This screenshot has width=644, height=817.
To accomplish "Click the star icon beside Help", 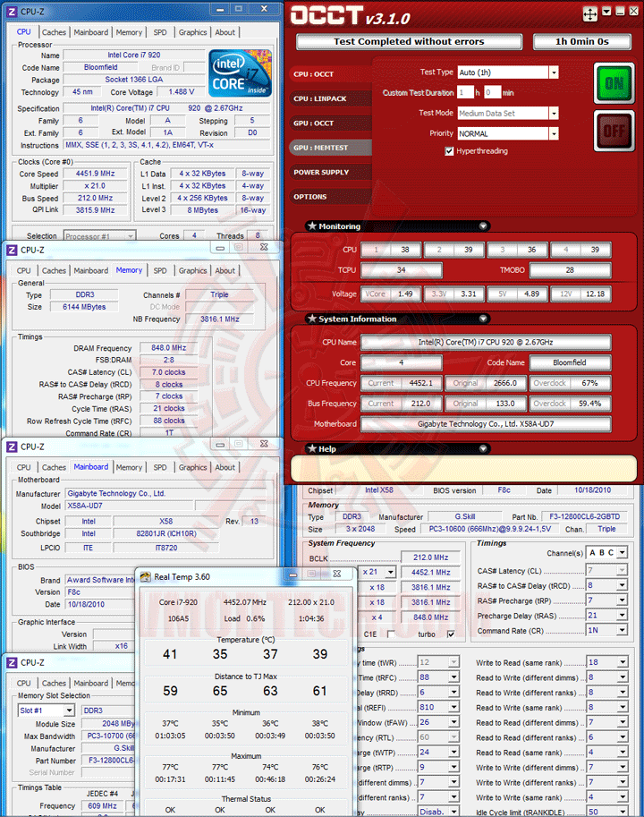I will 312,448.
